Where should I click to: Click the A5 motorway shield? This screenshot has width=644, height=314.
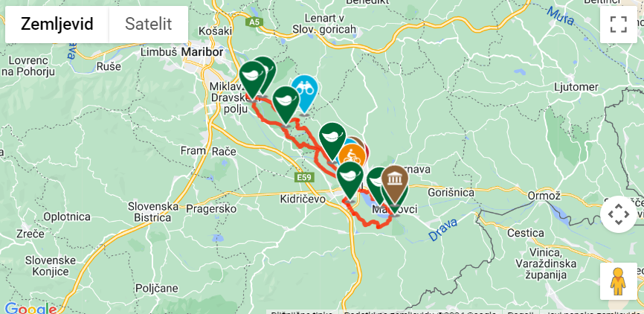(254, 22)
